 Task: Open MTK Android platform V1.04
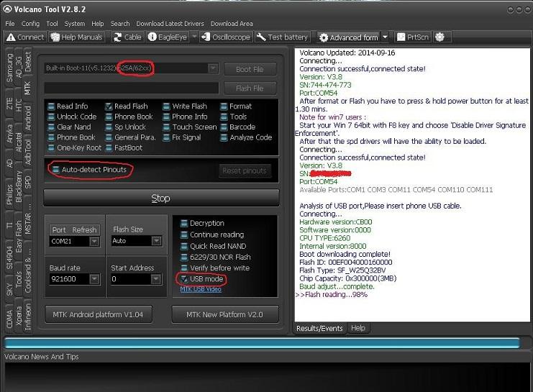98,314
